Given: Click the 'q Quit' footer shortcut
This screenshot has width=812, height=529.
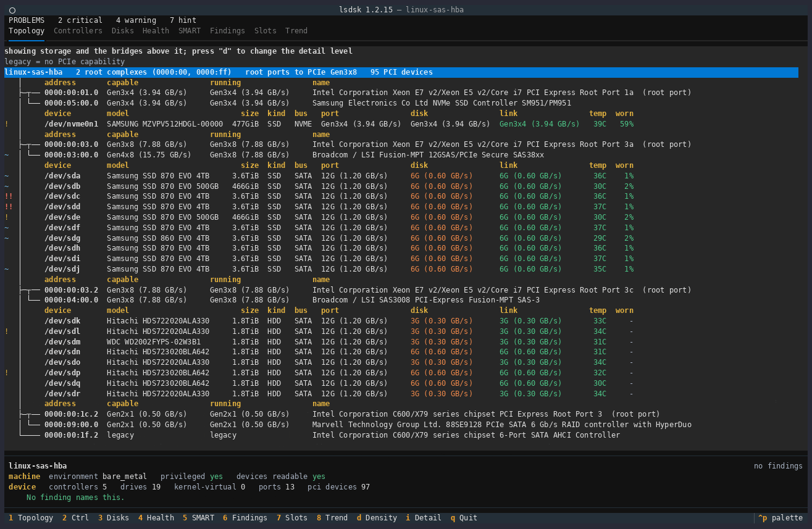Looking at the screenshot, I should pyautogui.click(x=464, y=518).
